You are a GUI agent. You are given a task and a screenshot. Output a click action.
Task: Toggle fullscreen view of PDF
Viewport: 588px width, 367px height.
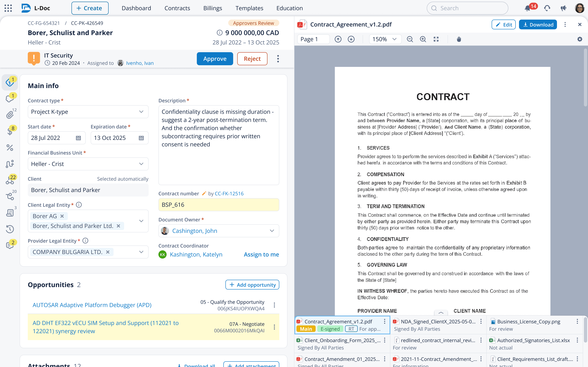pyautogui.click(x=436, y=39)
